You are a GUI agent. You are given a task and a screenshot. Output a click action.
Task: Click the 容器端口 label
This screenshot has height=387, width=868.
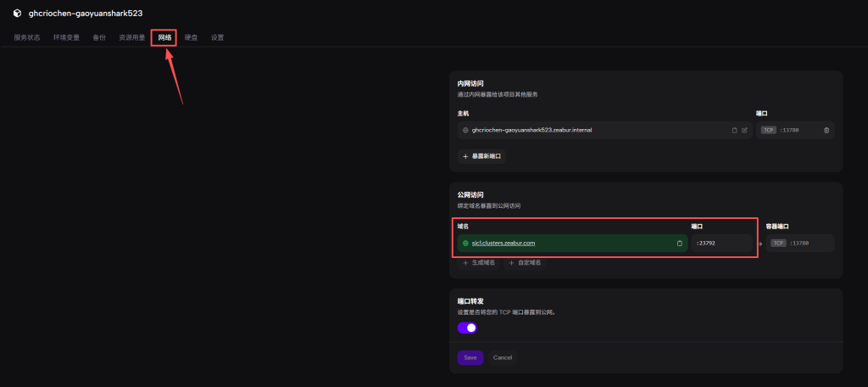777,227
